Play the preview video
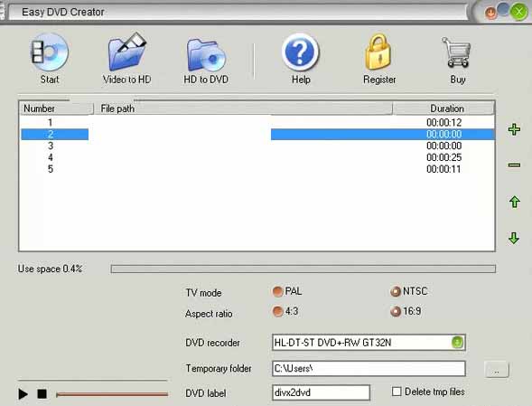The width and height of the screenshot is (532, 406). (23, 394)
